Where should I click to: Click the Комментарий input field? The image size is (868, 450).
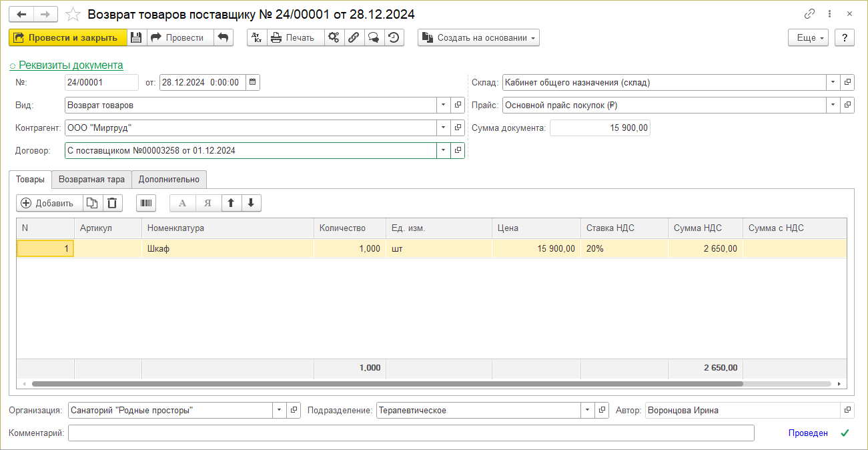pos(411,433)
